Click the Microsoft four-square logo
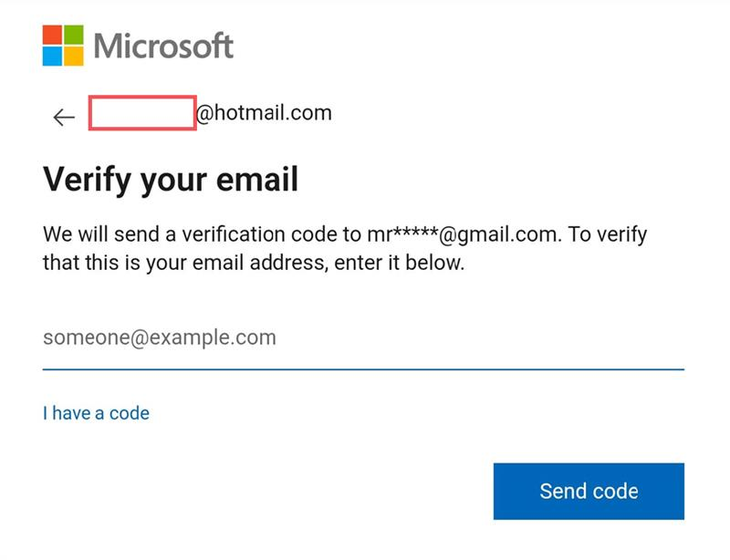This screenshot has height=560, width=730. click(63, 46)
